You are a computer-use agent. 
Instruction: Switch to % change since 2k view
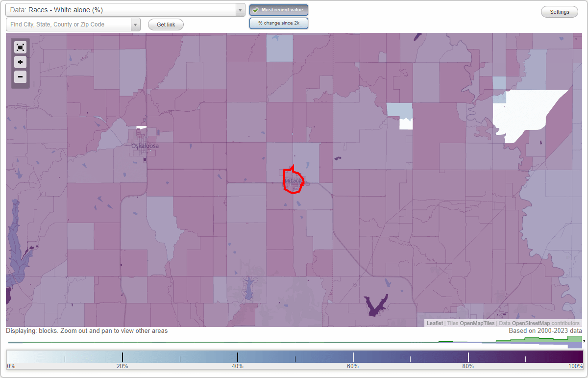point(278,23)
